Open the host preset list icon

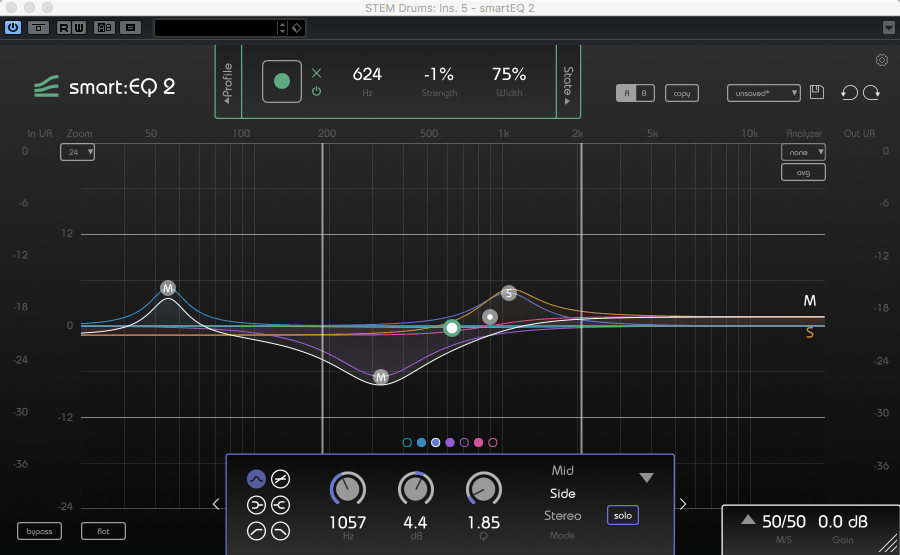point(130,28)
